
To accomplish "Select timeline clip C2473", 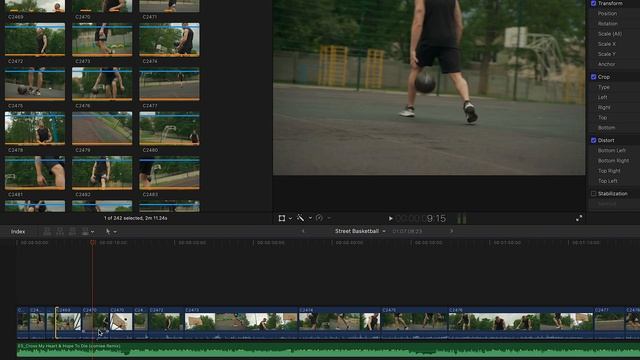I will pyautogui.click(x=241, y=322).
